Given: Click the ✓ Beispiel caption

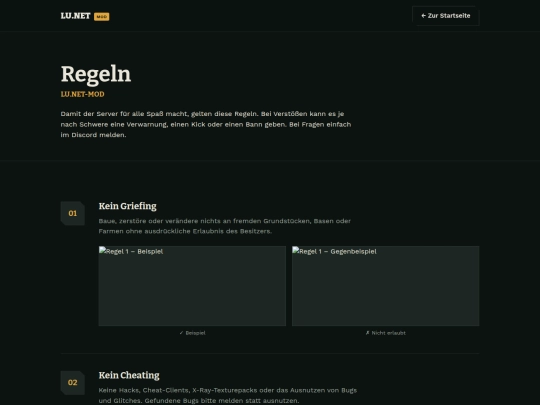Looking at the screenshot, I should [192, 333].
